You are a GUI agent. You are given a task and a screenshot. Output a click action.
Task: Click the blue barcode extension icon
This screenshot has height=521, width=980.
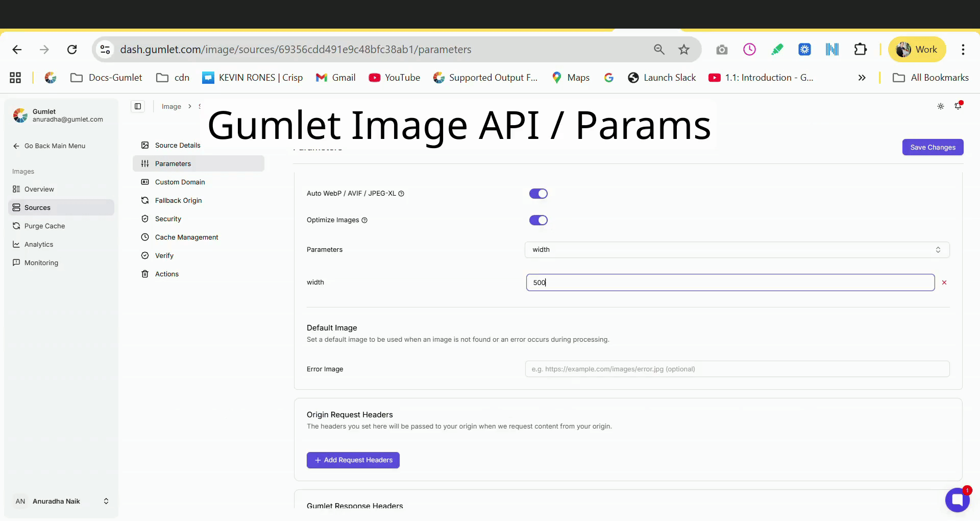[832, 50]
